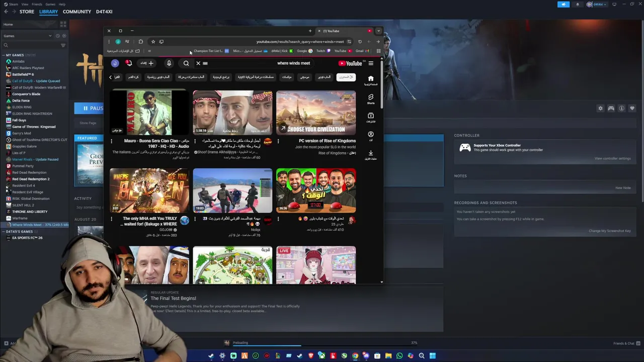Select Marvel Rivals in Steam library

click(35, 159)
